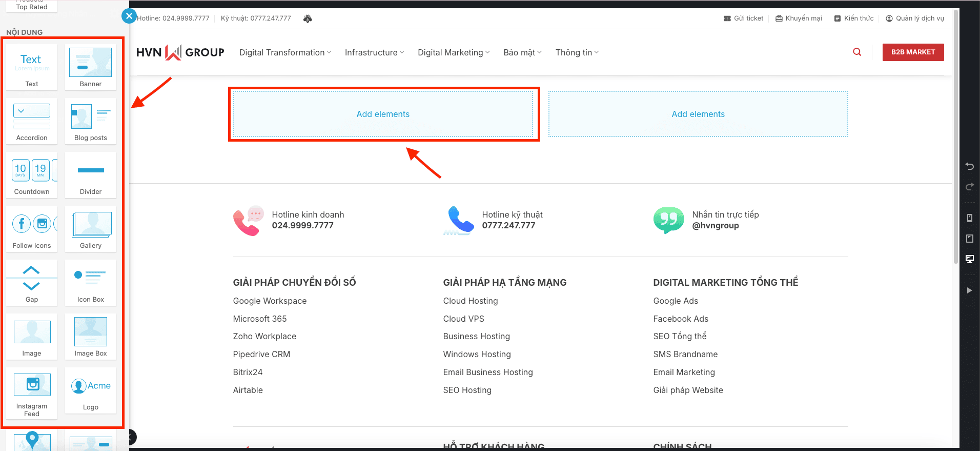Select Top Rated element at panel top

click(32, 6)
